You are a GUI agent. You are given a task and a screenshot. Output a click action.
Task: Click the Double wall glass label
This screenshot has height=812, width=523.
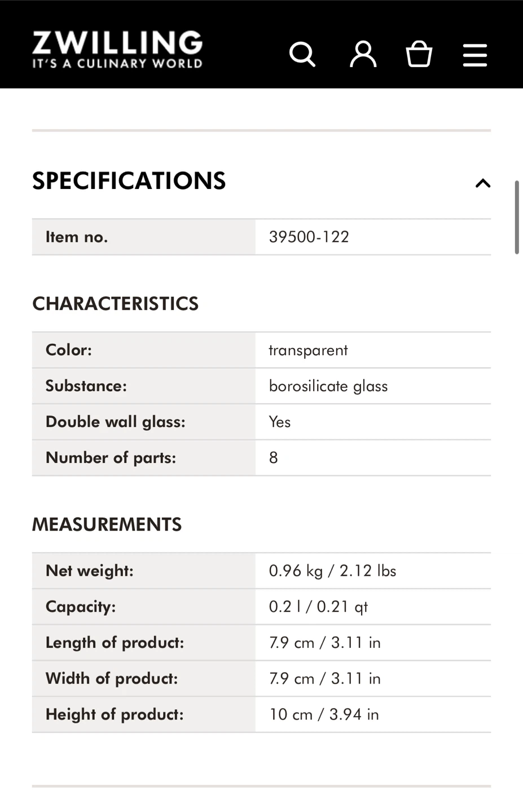coord(115,422)
